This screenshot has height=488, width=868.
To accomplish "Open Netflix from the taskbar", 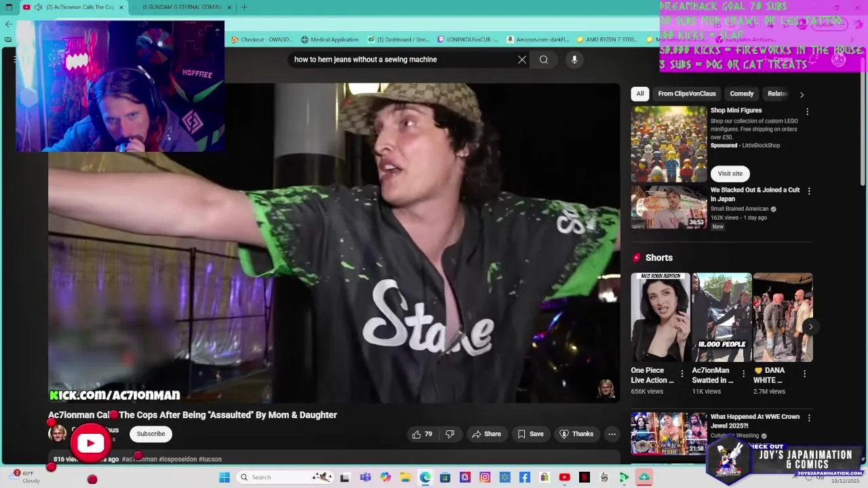I will click(x=584, y=477).
